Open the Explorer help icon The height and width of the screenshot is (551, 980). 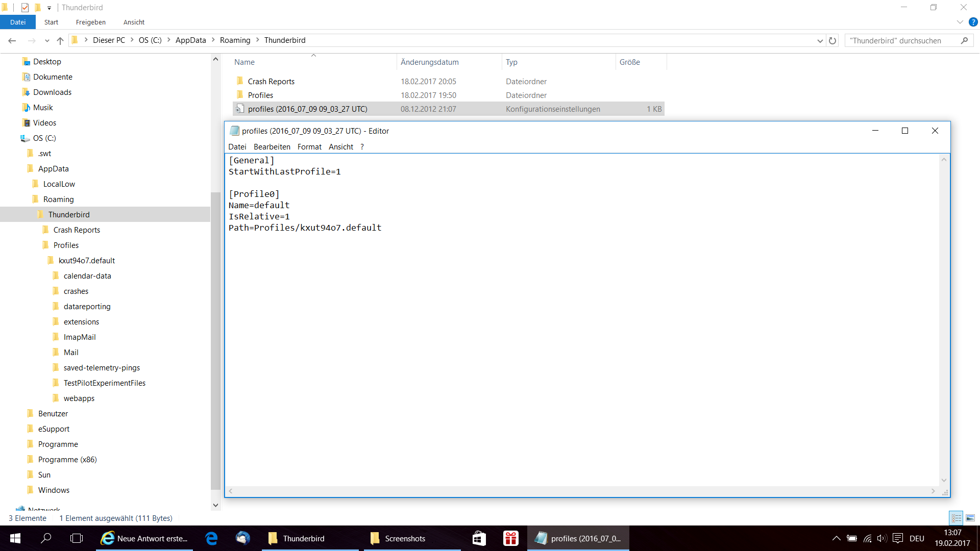(973, 22)
